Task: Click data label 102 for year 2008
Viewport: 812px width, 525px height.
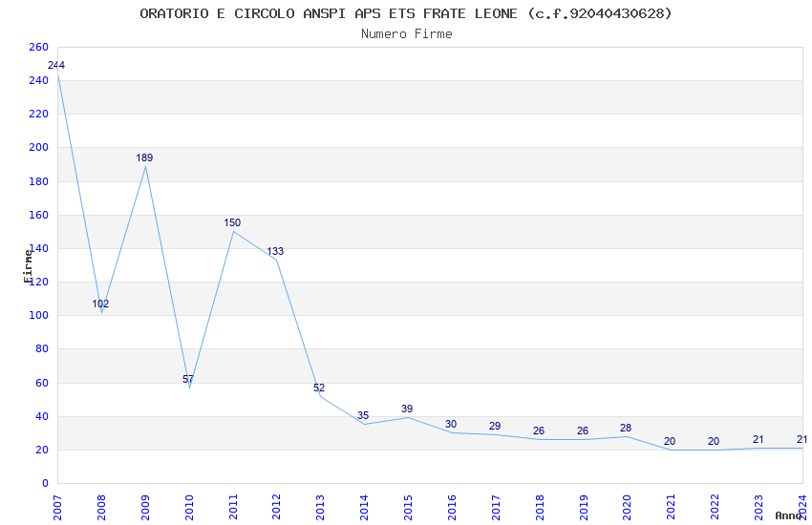Action: click(x=100, y=304)
